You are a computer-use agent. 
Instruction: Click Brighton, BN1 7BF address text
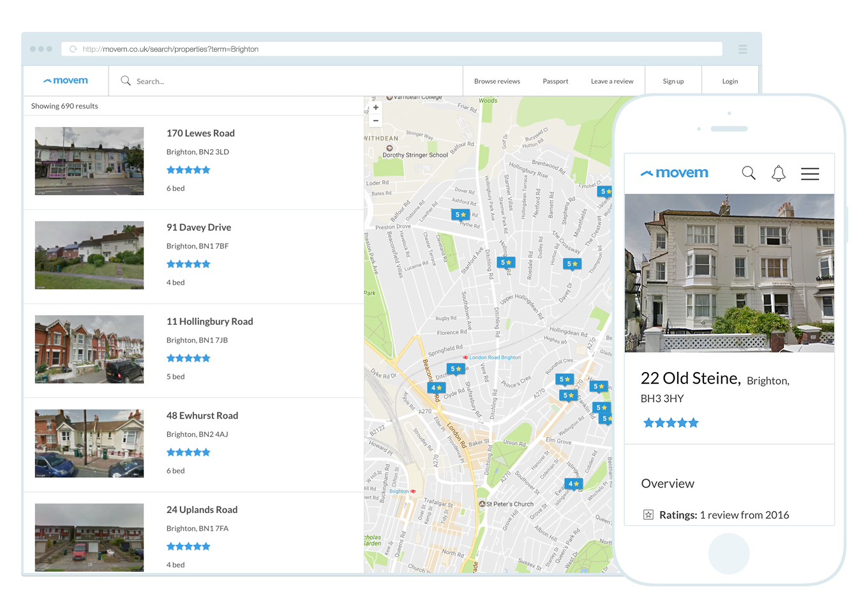click(x=197, y=246)
